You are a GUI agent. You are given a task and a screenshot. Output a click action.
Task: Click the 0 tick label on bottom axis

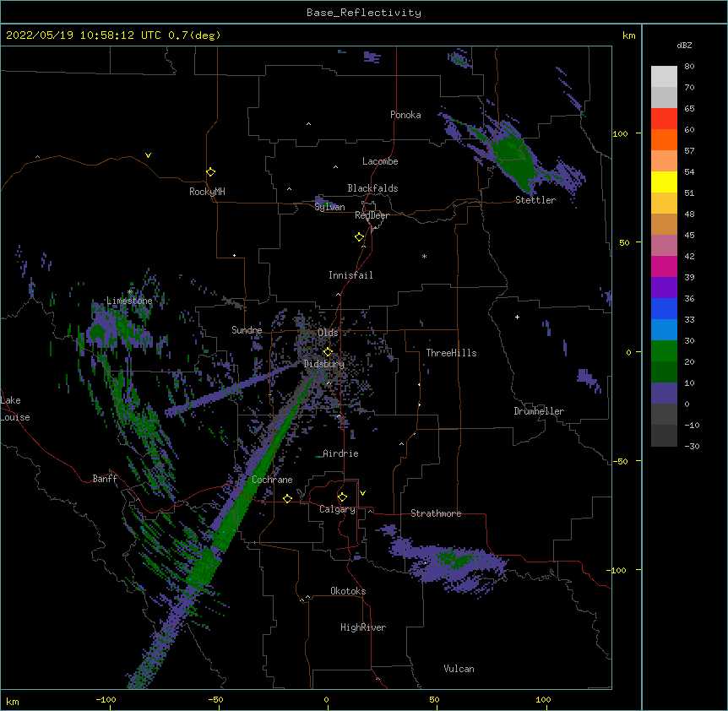pyautogui.click(x=326, y=699)
